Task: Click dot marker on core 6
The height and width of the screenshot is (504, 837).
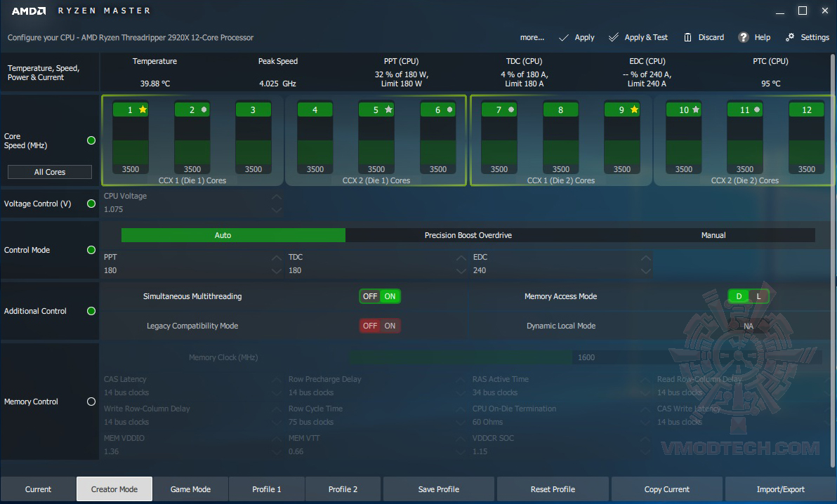Action: [449, 110]
